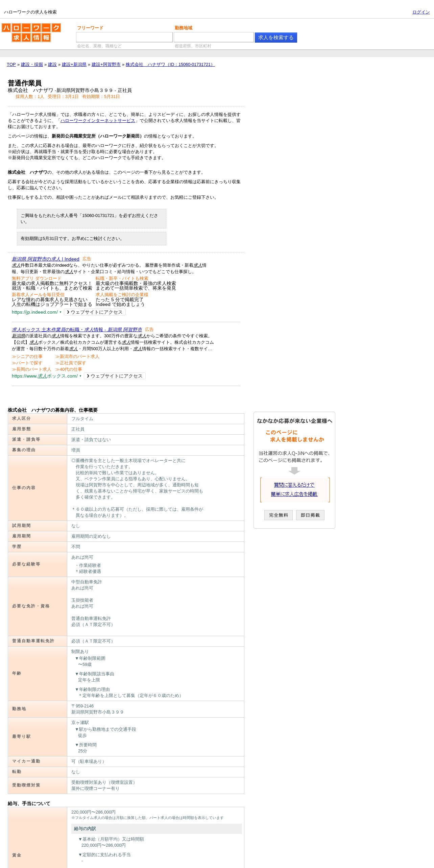434x868 pixels.
Task: Click the 簡単に求人広告を掲載 link
Action: tap(294, 494)
